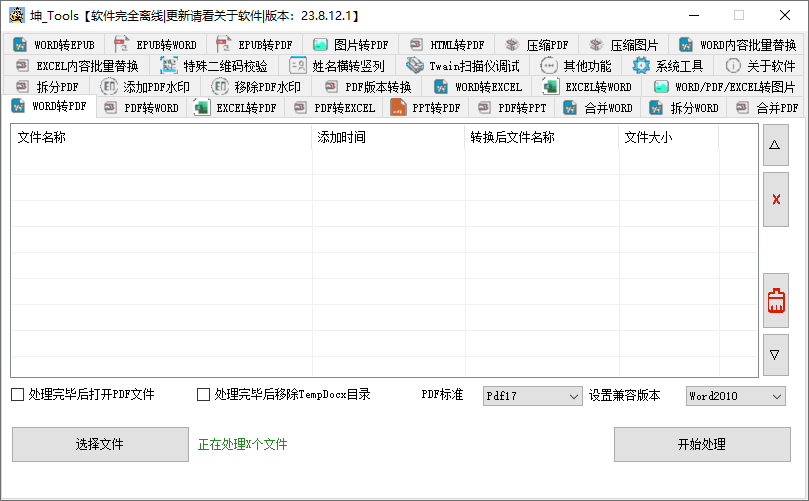Screen dimensions: 809x501
Task: Move file up with triangle arrow button
Action: coord(775,145)
